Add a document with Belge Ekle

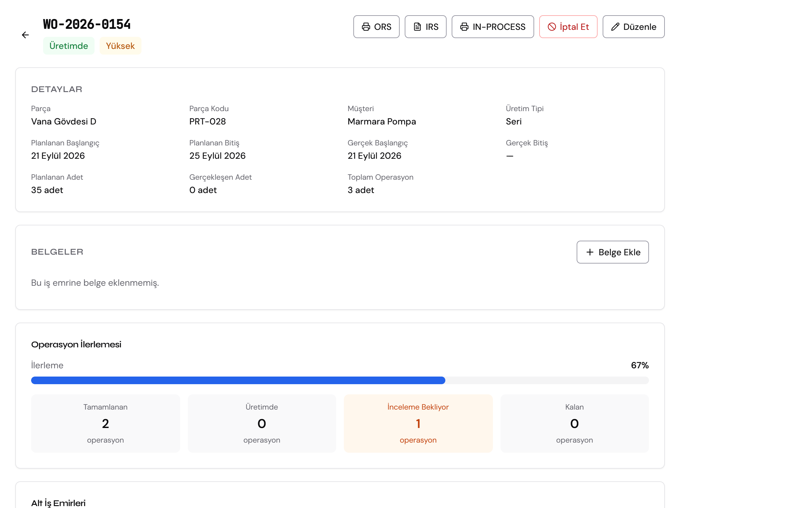click(x=612, y=252)
